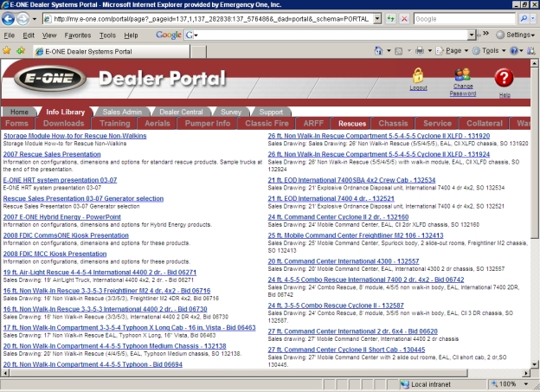The width and height of the screenshot is (540, 392).
Task: Open the Favorites menu
Action: tap(78, 35)
